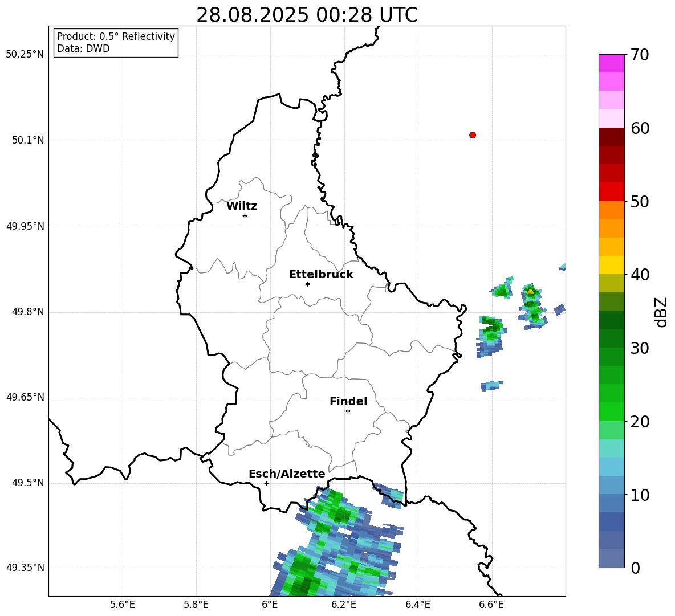Viewport: 675px width, 616px height.
Task: Click the 5.6°E longitude label
Action: click(123, 605)
